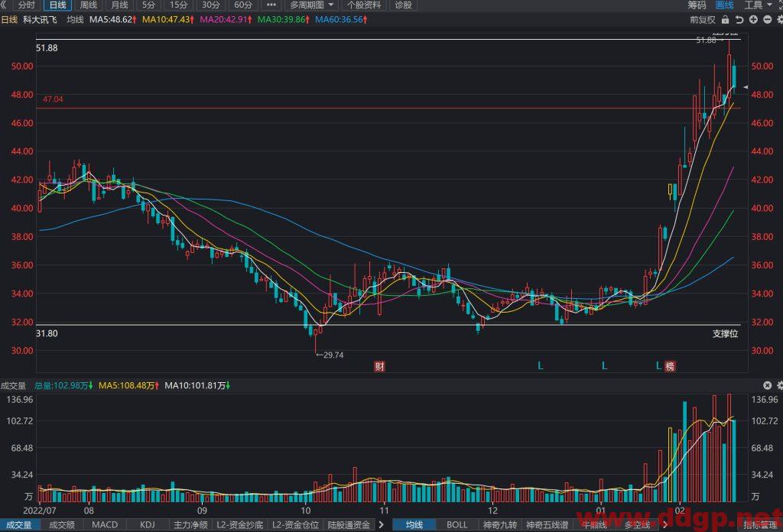The width and height of the screenshot is (783, 532).
Task: Select the 成交量 volume indicator tab
Action: 18,524
